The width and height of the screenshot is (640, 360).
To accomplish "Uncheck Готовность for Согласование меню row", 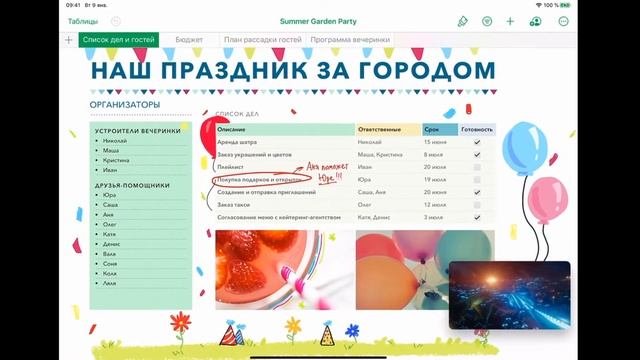I will [x=477, y=218].
